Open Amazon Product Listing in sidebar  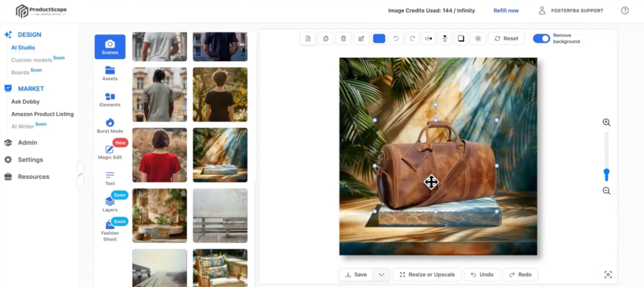(x=42, y=114)
